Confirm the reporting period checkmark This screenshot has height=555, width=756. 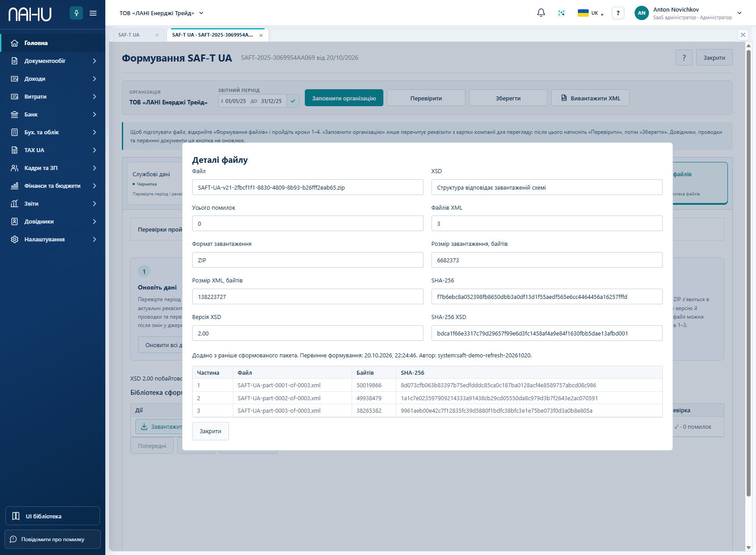[x=293, y=101]
